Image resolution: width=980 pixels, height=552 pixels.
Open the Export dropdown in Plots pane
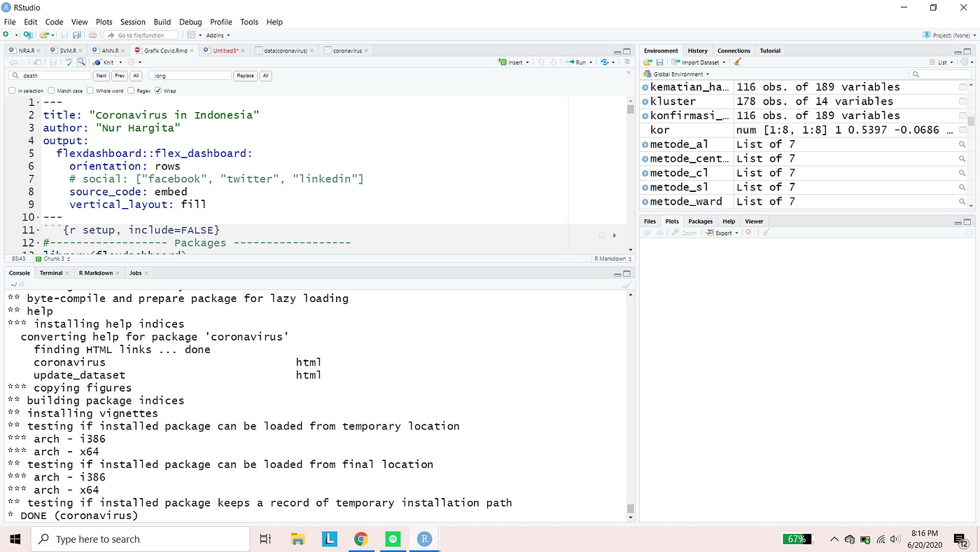[723, 233]
